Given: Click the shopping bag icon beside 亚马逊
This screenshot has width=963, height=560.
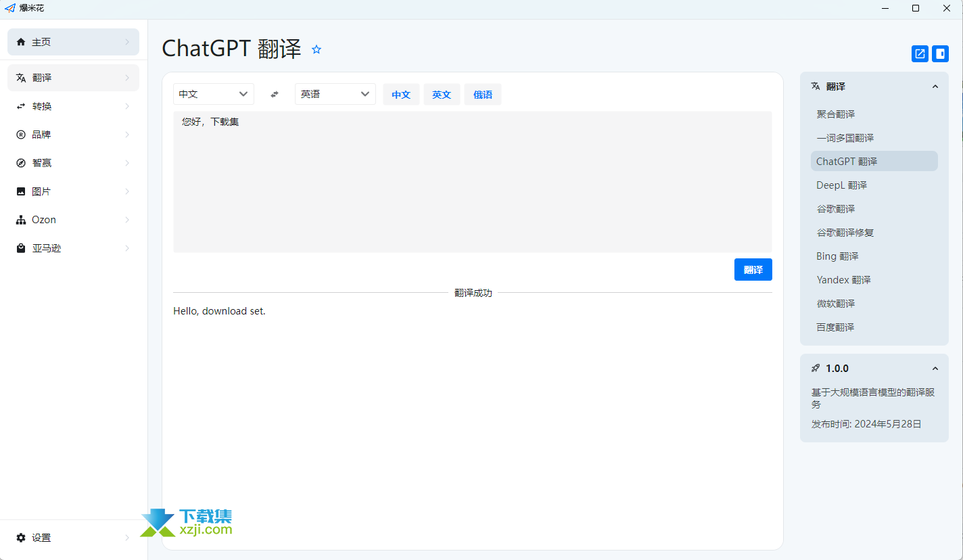Looking at the screenshot, I should [21, 248].
